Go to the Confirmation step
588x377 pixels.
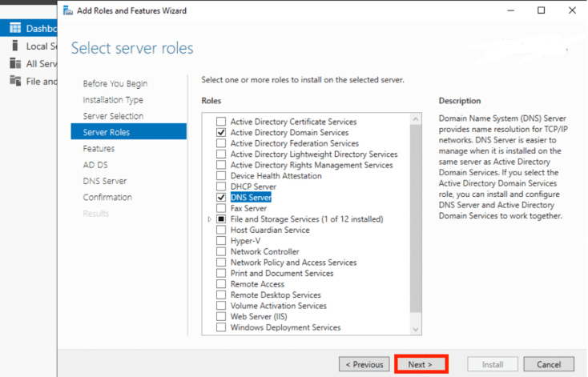(x=107, y=197)
